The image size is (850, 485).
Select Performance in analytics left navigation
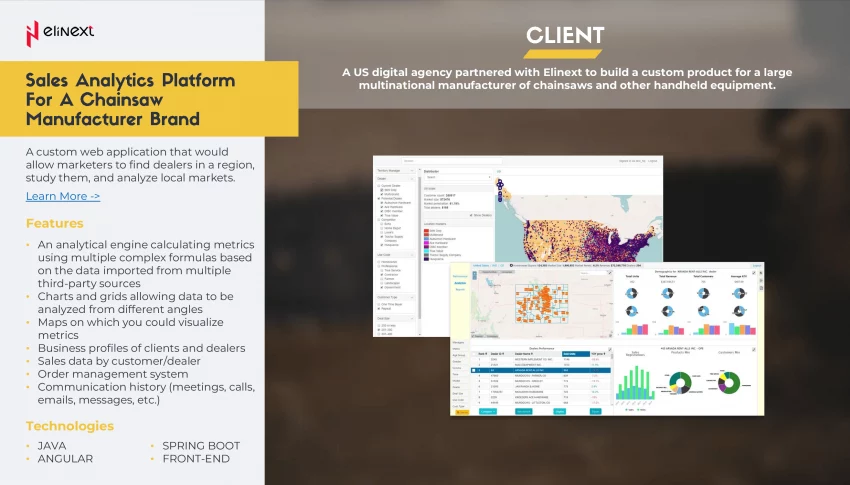click(x=460, y=276)
